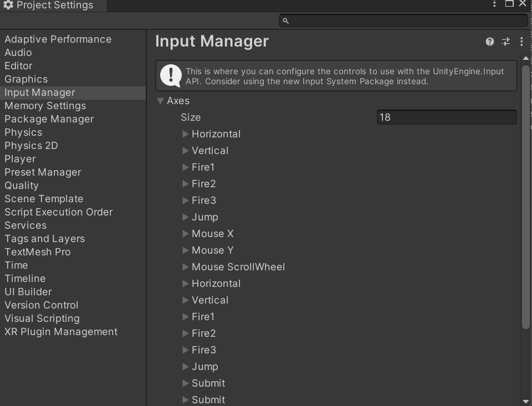Open the window options three-dot menu

[x=494, y=4]
